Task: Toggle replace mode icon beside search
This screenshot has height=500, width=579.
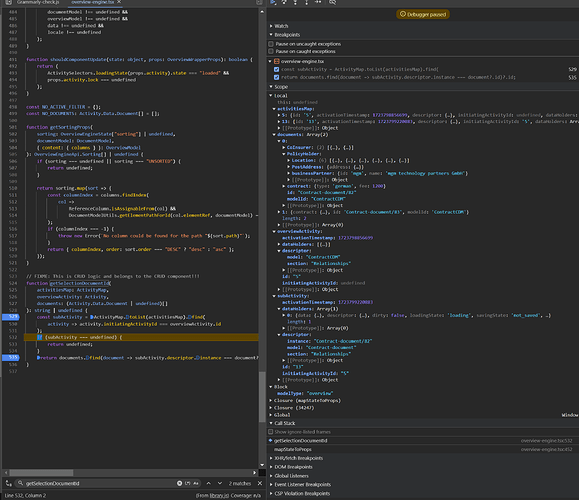Action: [8, 483]
